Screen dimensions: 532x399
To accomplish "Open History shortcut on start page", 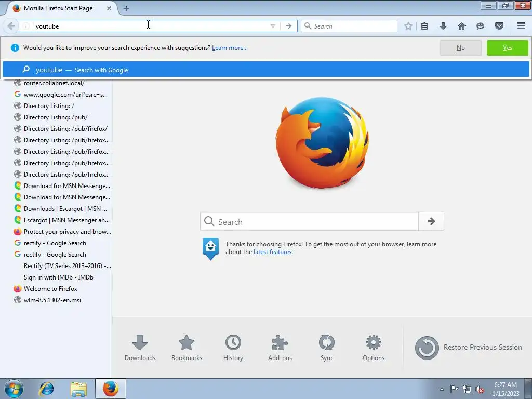I will pos(233,348).
